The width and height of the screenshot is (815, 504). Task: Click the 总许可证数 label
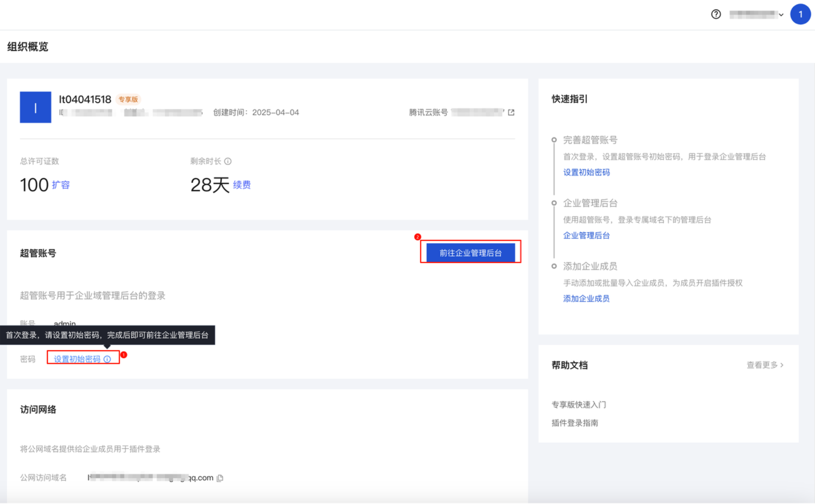(40, 161)
